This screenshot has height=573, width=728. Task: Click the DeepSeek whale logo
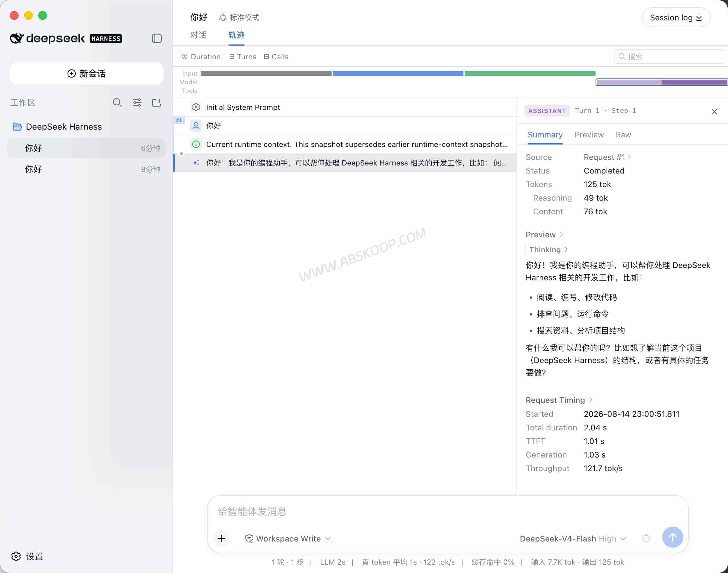(x=17, y=38)
